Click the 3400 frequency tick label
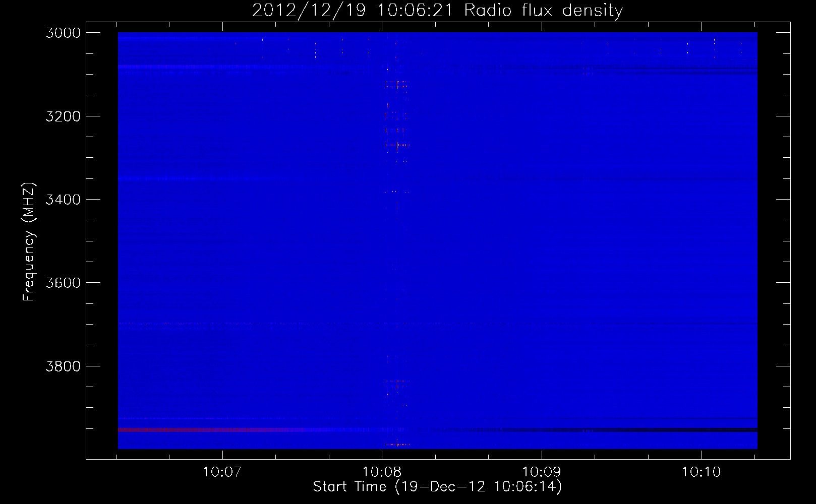This screenshot has height=504, width=816. (63, 200)
